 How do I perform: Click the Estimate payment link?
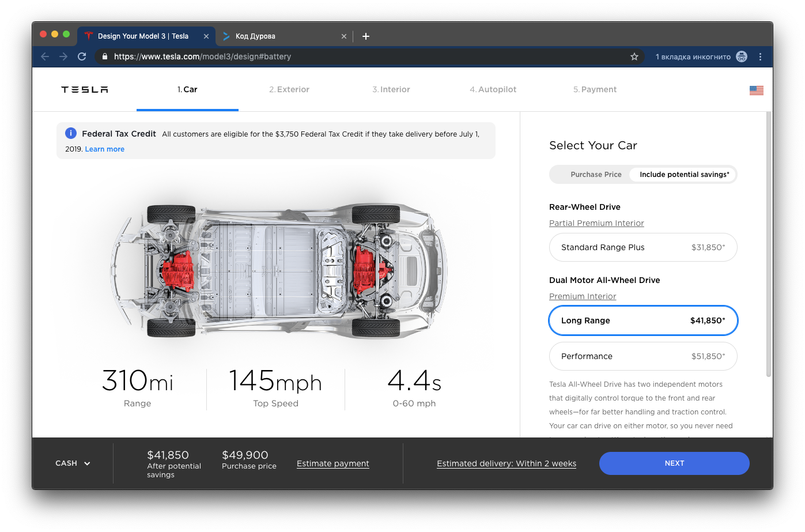tap(333, 463)
